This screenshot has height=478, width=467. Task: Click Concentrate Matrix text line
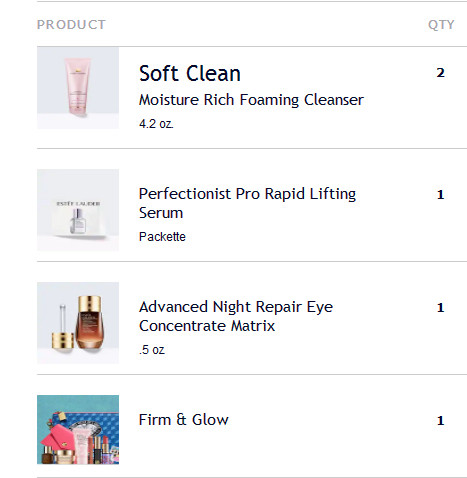[x=207, y=326]
